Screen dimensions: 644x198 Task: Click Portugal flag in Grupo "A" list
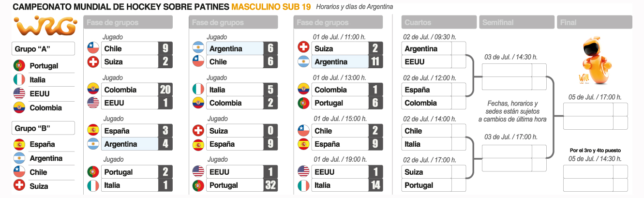pyautogui.click(x=19, y=66)
